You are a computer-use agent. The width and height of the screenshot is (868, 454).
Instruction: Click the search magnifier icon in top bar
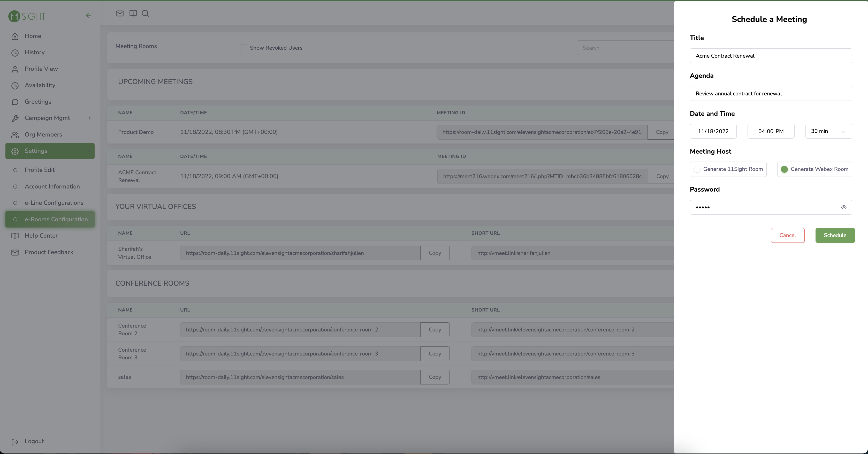point(145,13)
